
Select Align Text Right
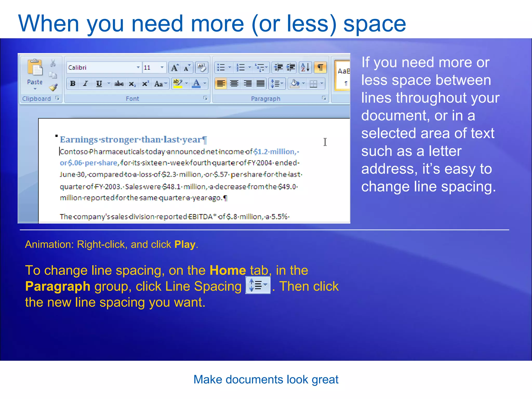point(248,84)
